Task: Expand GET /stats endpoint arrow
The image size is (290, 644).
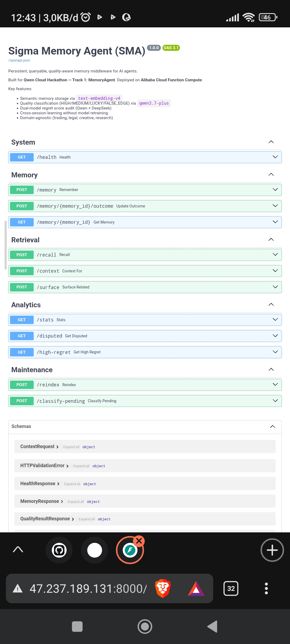Action: tap(275, 320)
